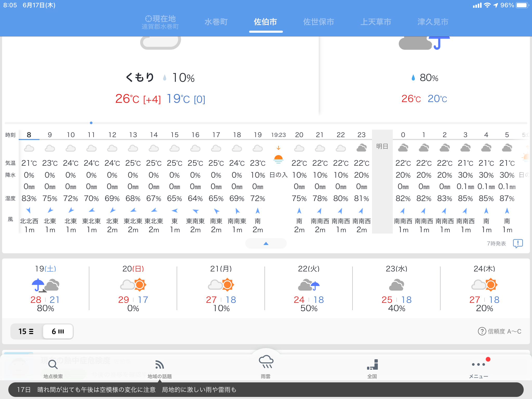Screen dimensions: 532x399
Task: Collapse the hourly forecast with up arrow
Action: pyautogui.click(x=266, y=243)
